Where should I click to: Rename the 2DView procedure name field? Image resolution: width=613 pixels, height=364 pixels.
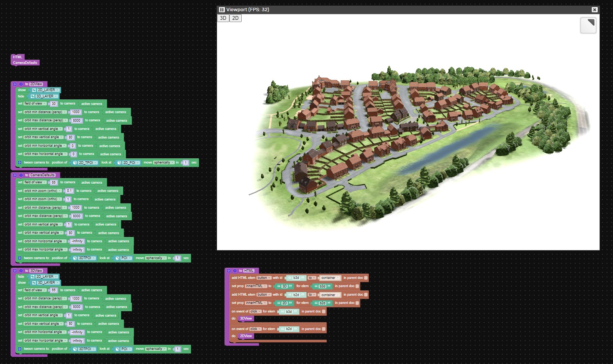tap(36, 84)
